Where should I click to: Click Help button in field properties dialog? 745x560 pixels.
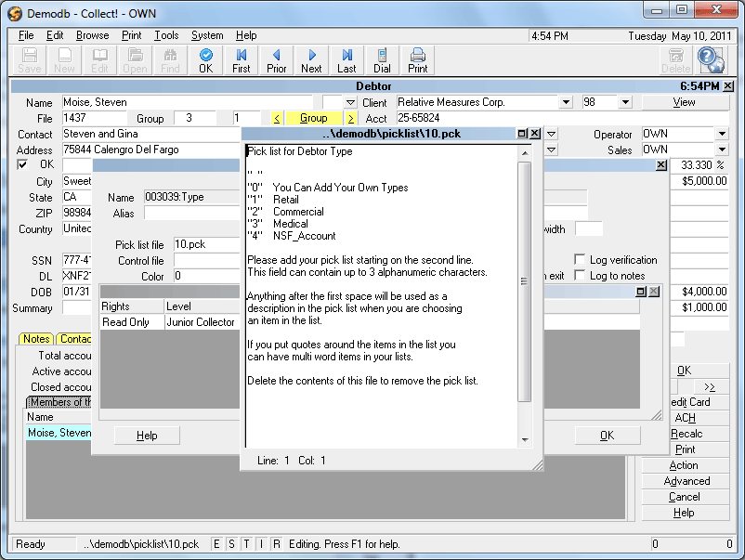147,436
